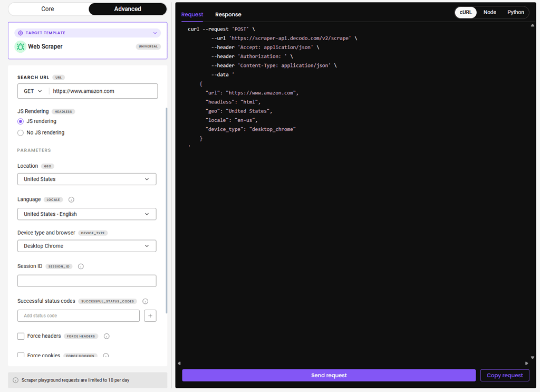Click the Web Scraper template card

tap(88, 41)
